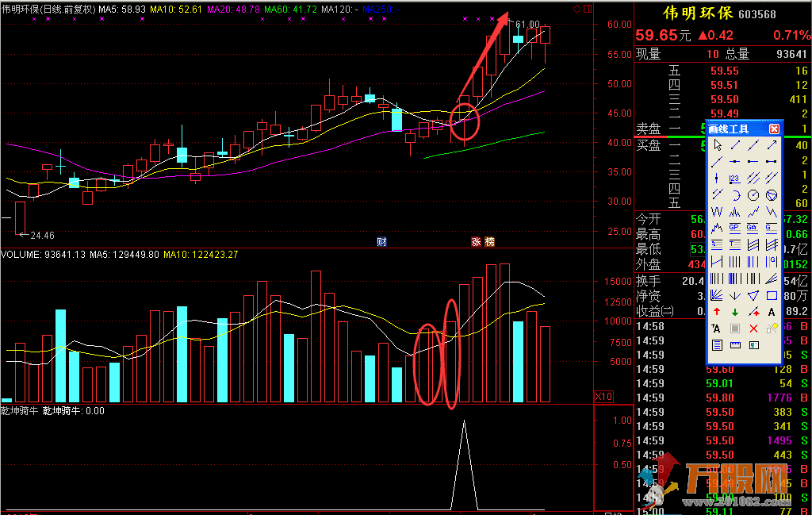Click the 61.00 high price label on chart
The width and height of the screenshot is (812, 515).
(527, 25)
